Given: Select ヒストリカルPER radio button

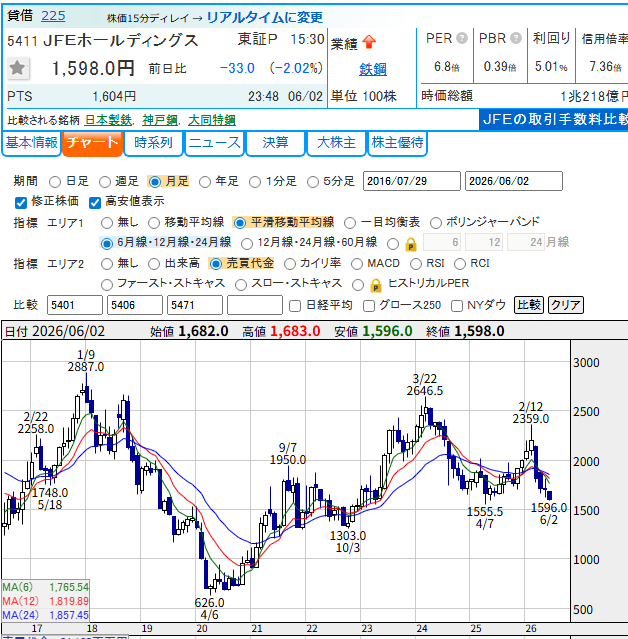Looking at the screenshot, I should tap(358, 285).
